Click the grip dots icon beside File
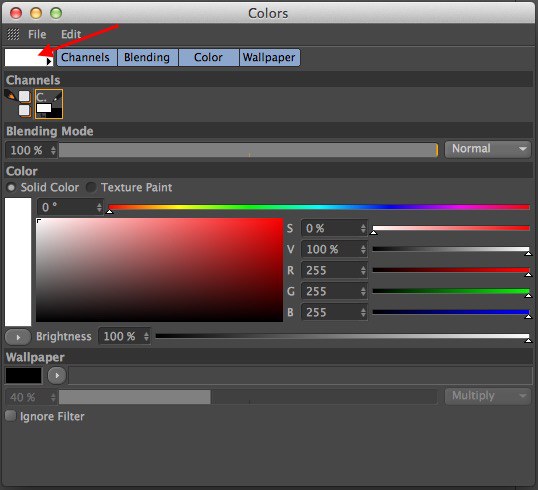The width and height of the screenshot is (538, 490). click(x=13, y=34)
